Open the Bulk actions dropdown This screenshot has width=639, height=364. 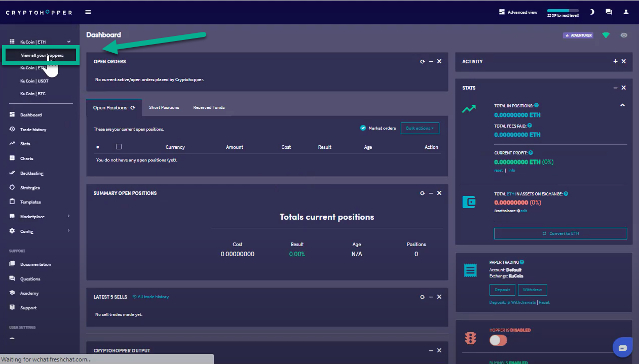click(420, 128)
